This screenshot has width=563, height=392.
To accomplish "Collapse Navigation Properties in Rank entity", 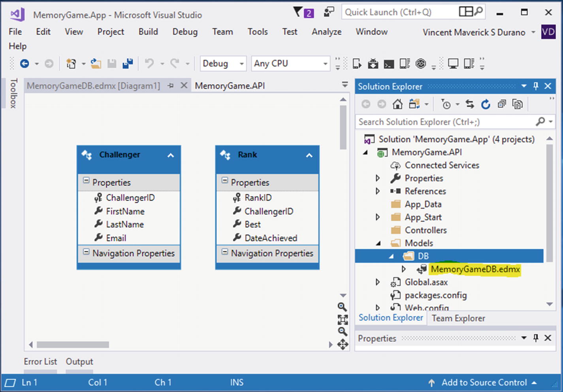I will point(224,252).
